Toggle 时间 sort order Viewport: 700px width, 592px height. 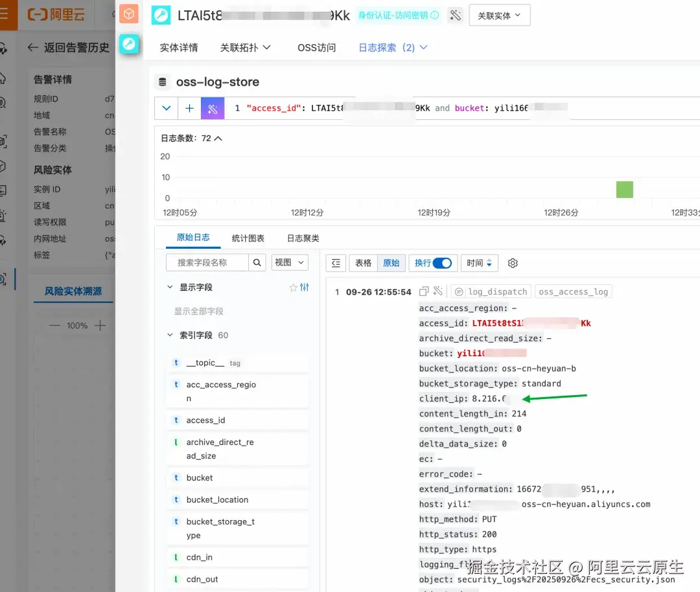click(x=479, y=263)
